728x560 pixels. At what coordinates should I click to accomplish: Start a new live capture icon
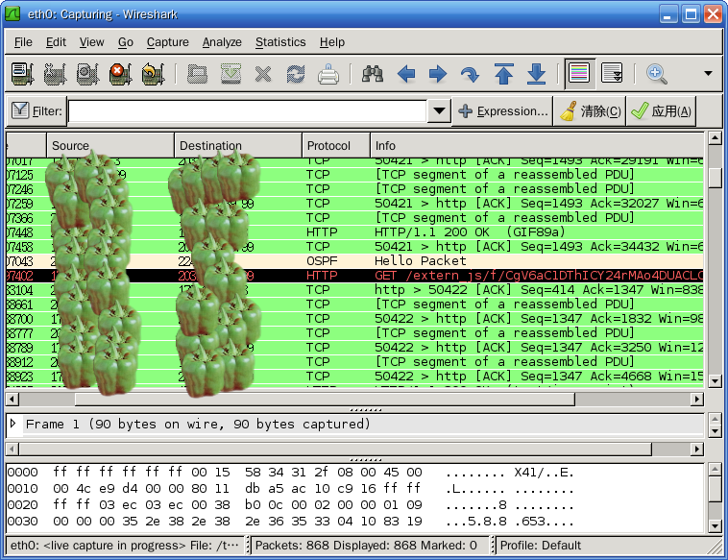(x=87, y=74)
